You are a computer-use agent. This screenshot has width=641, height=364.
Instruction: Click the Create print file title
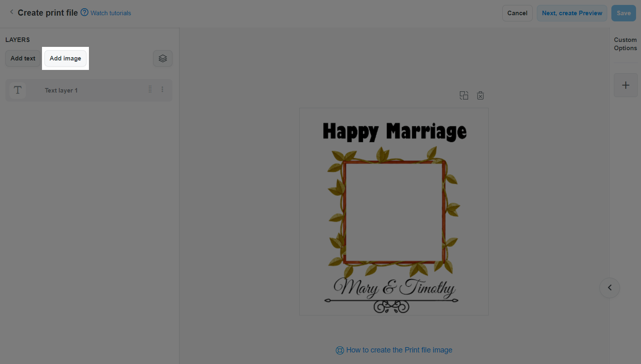pyautogui.click(x=48, y=13)
